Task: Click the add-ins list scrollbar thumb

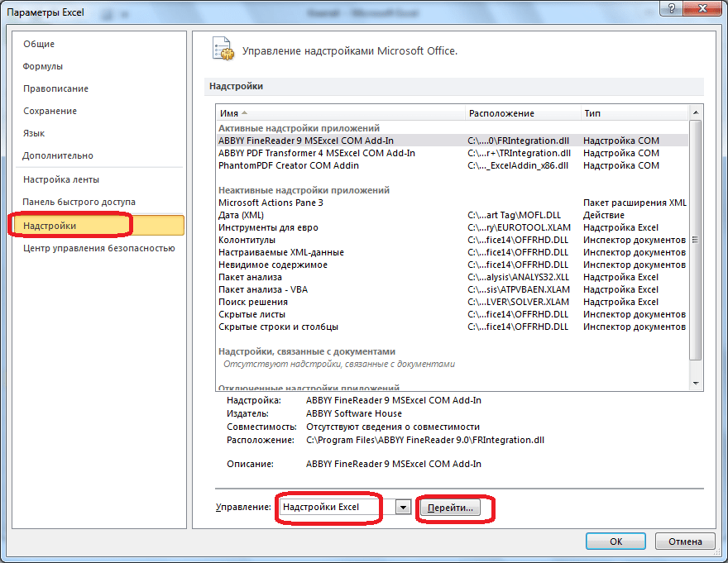Action: point(696,240)
